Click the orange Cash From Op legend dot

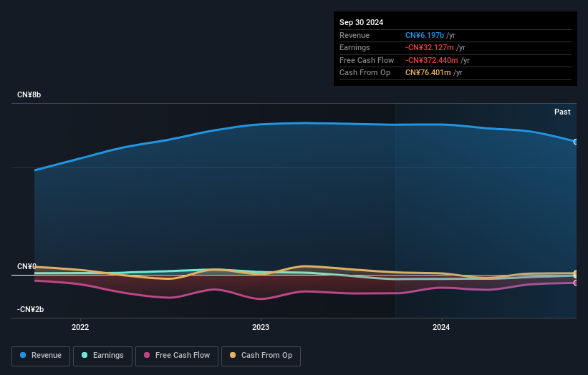pos(233,355)
